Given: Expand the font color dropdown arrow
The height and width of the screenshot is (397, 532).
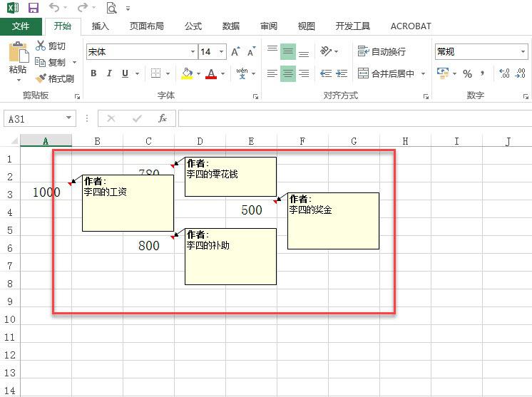Looking at the screenshot, I should (x=223, y=73).
